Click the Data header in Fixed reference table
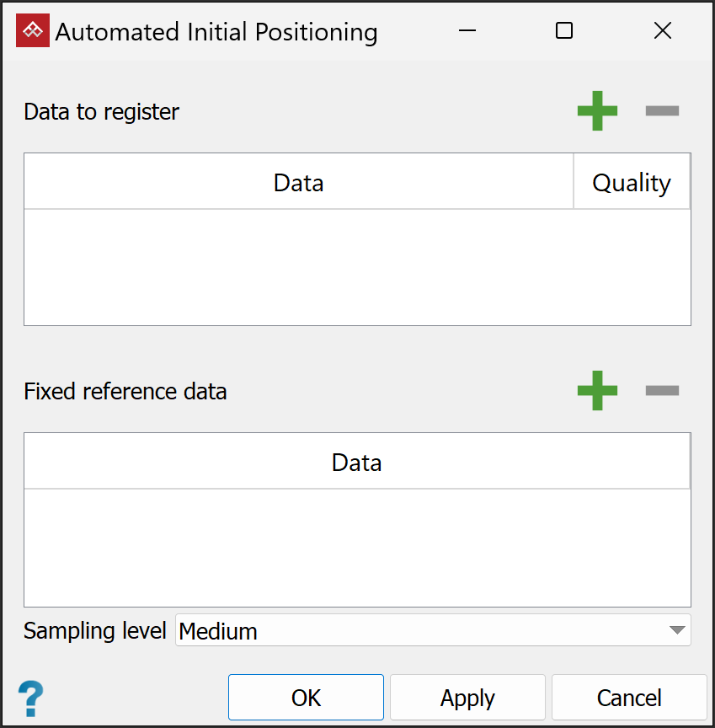This screenshot has height=728, width=715. [356, 462]
